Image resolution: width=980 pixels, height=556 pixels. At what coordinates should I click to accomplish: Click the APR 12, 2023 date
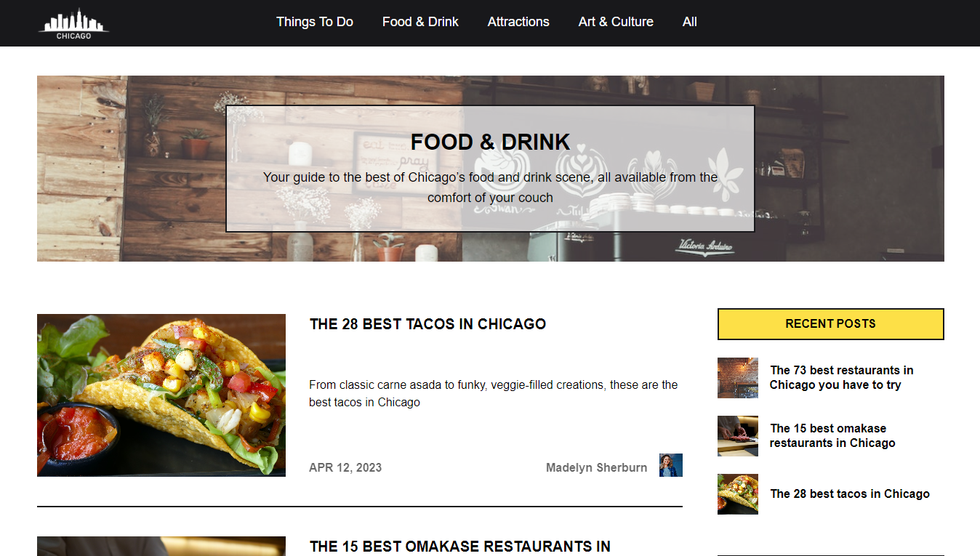(x=345, y=467)
